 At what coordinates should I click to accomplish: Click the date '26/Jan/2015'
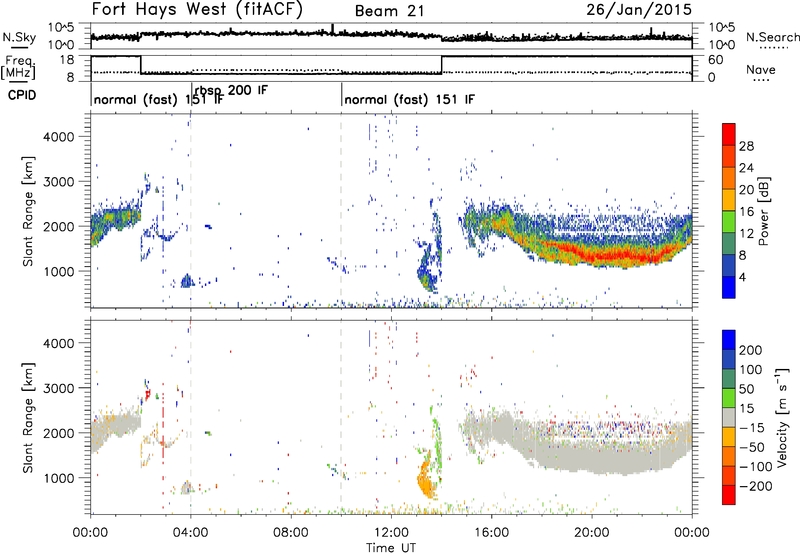pyautogui.click(x=639, y=9)
